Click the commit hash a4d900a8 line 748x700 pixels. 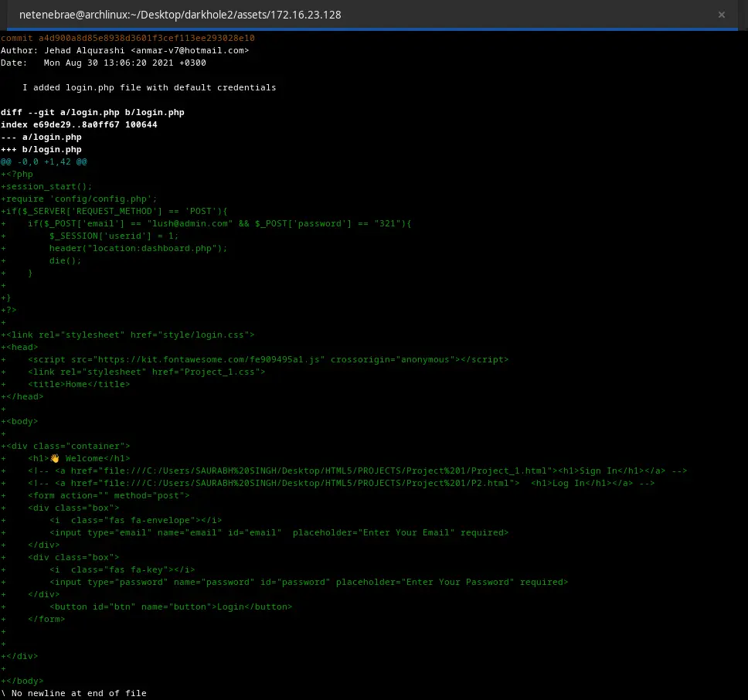[x=127, y=38]
